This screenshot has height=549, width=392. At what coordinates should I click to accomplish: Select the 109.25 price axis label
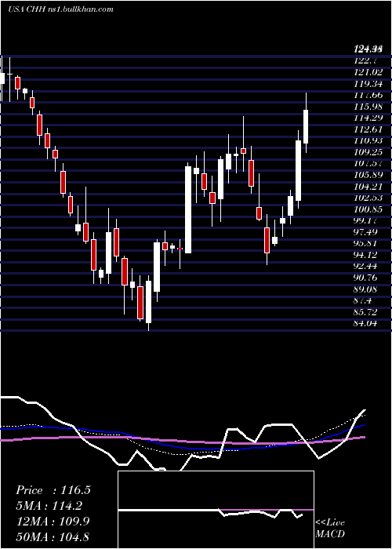tap(368, 152)
